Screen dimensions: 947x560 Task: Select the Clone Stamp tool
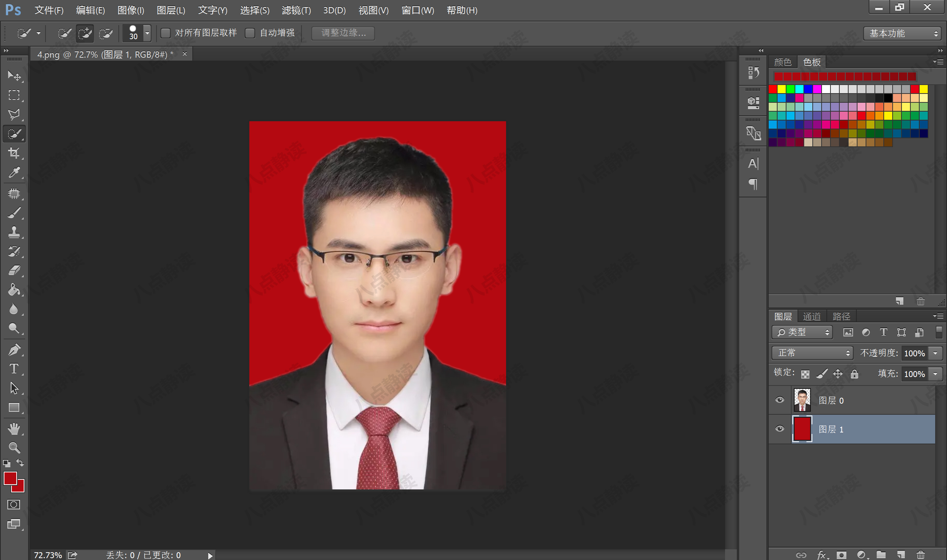pos(14,232)
